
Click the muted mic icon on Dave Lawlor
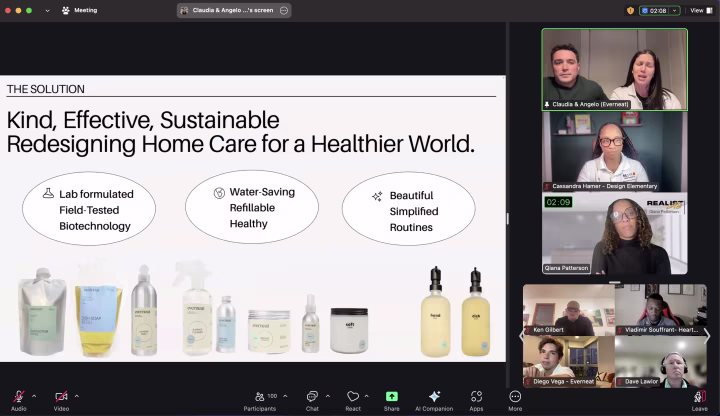(620, 382)
